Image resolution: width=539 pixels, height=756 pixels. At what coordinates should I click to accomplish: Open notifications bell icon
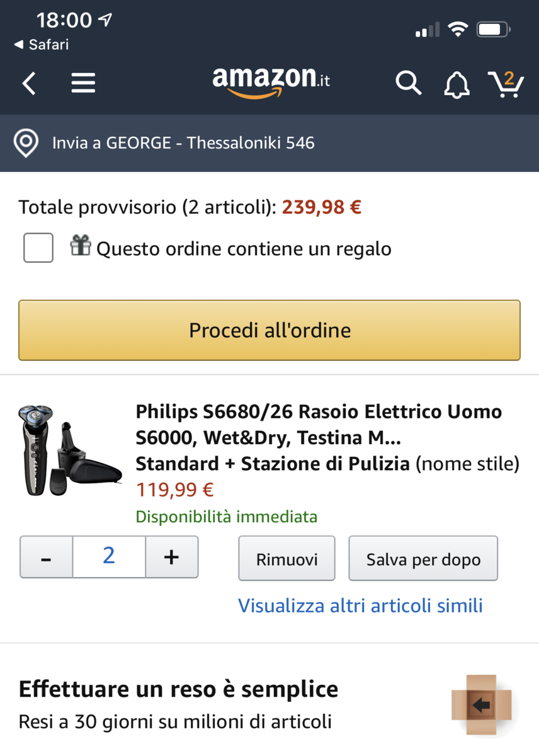457,84
